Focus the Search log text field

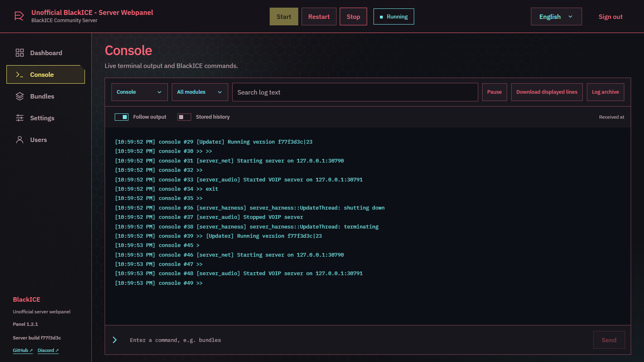[355, 92]
